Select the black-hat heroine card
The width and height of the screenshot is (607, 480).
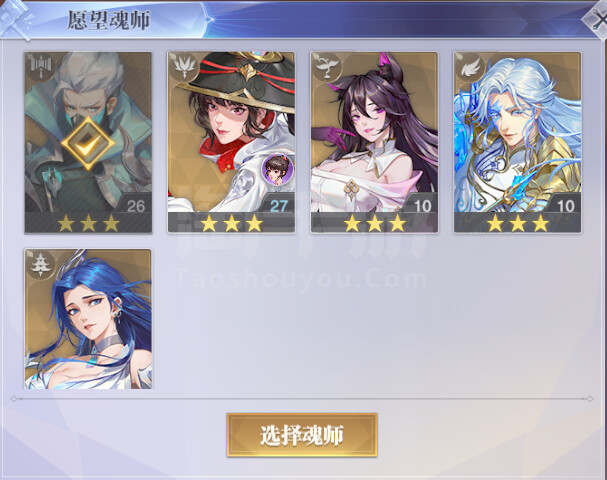[x=231, y=142]
